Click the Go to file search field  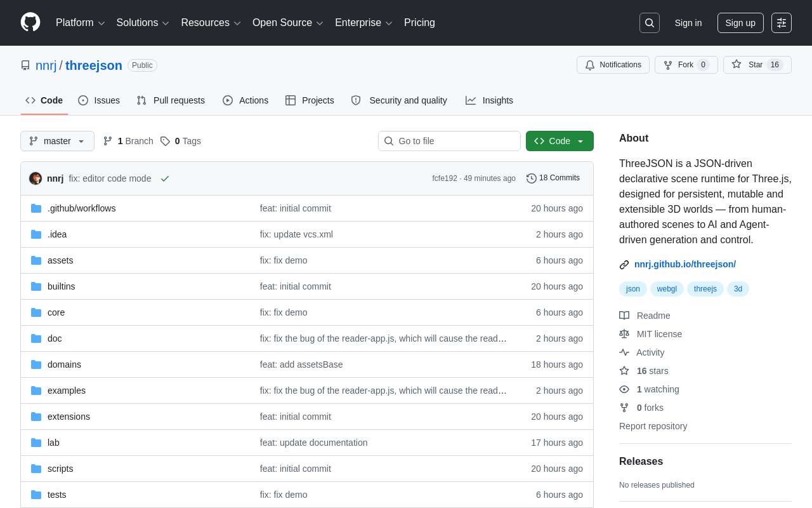(x=449, y=141)
